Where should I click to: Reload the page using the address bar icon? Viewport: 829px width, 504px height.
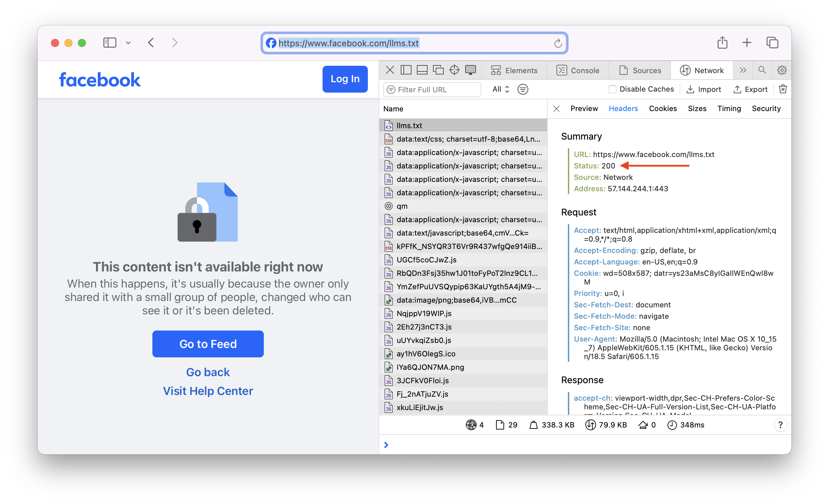(x=558, y=43)
